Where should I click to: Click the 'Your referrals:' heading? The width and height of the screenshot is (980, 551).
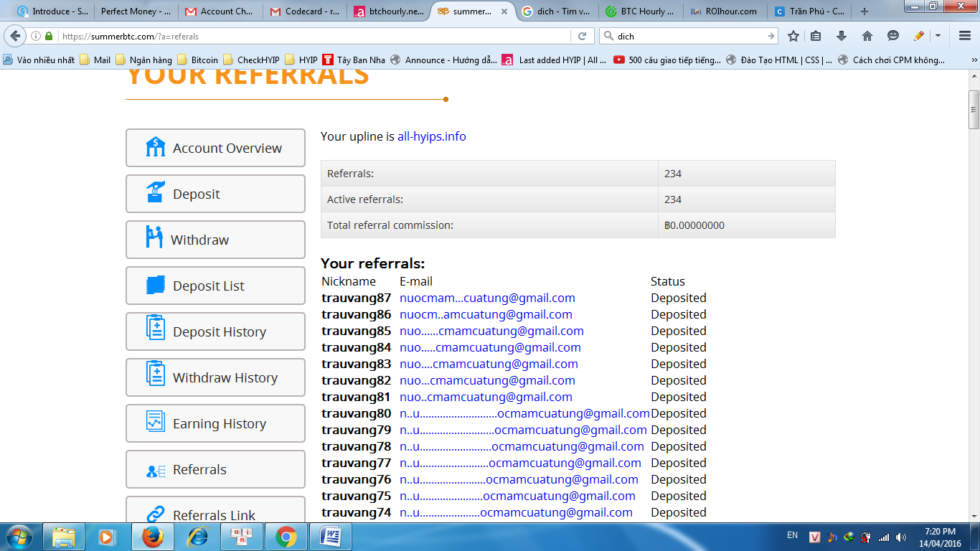click(372, 263)
